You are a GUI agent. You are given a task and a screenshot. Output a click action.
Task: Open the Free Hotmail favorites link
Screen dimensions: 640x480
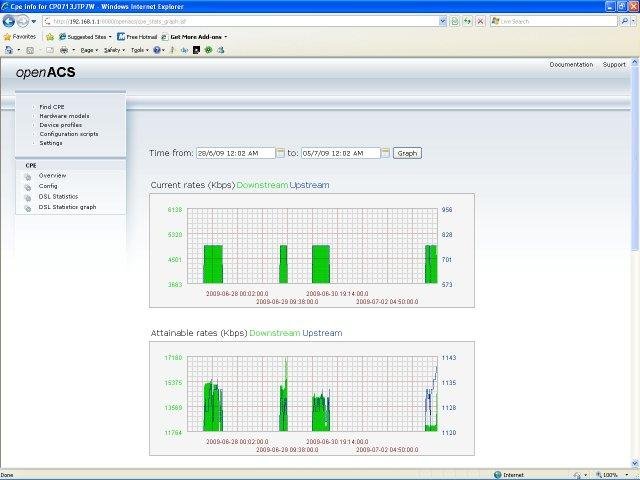point(137,37)
